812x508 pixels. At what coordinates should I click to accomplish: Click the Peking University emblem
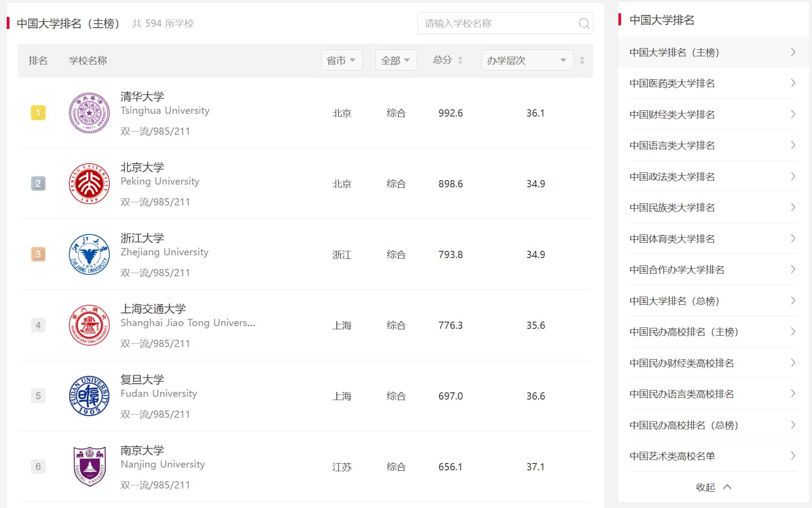coord(89,184)
